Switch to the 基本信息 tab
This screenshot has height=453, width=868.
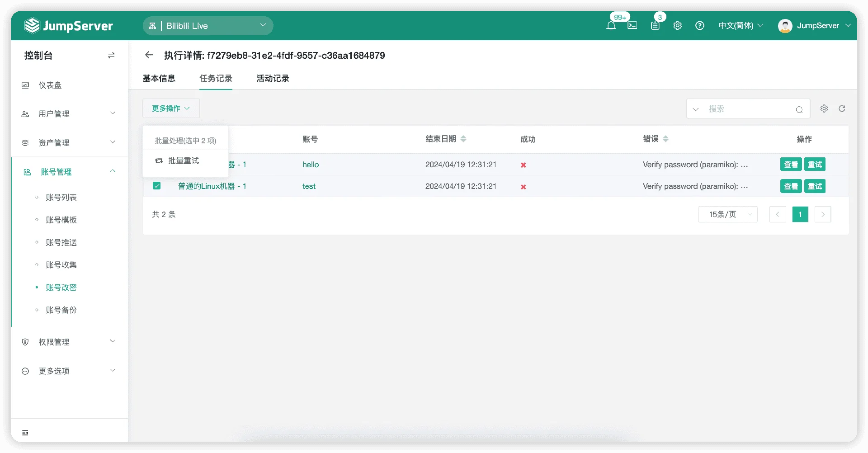click(159, 78)
